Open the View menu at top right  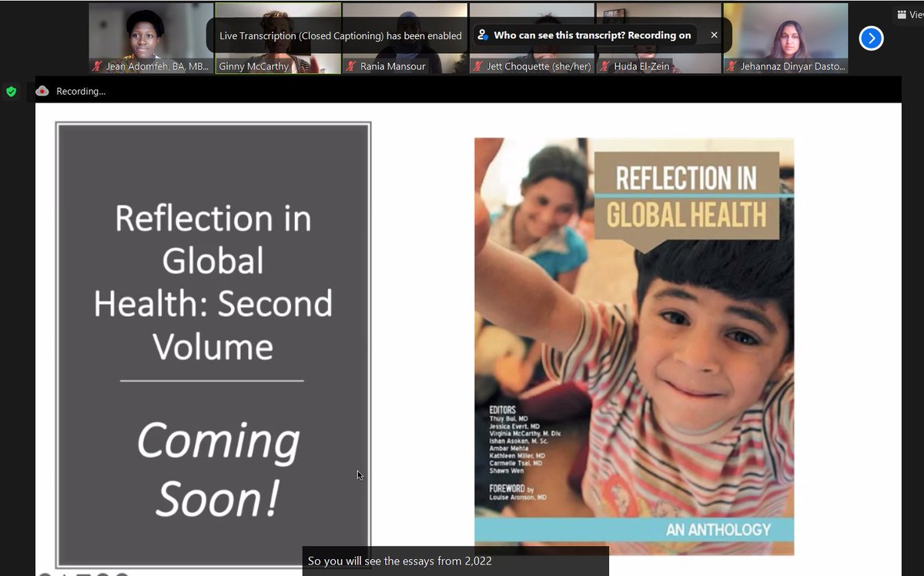909,15
